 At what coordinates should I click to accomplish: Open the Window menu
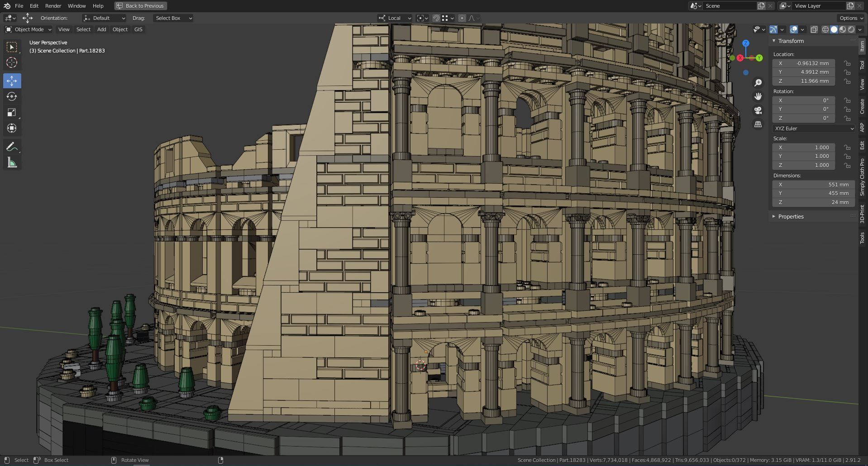point(76,6)
